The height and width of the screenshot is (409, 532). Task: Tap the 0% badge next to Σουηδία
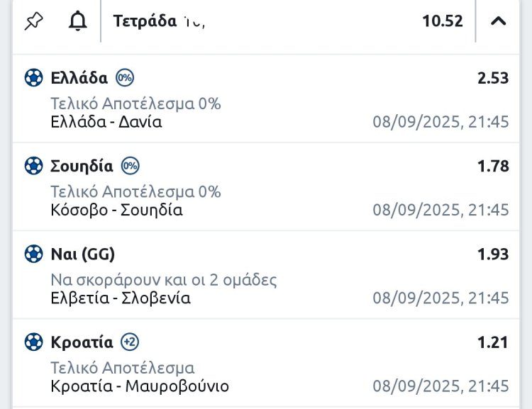130,167
